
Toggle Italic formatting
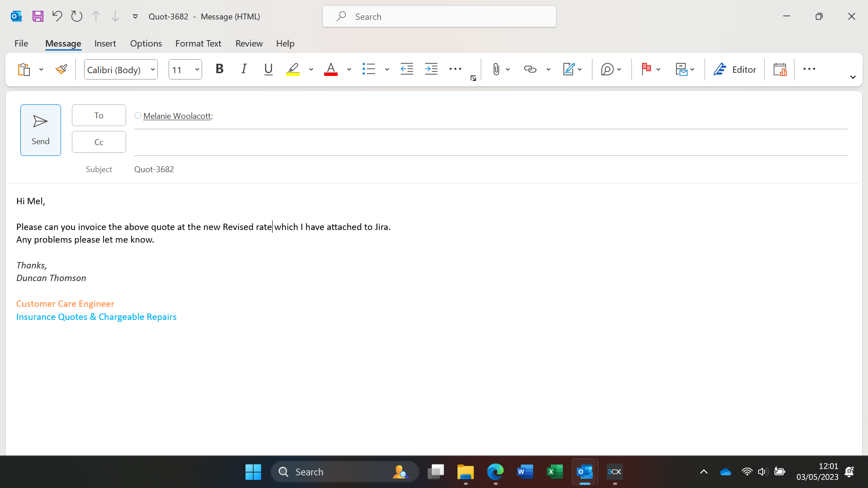pyautogui.click(x=244, y=69)
